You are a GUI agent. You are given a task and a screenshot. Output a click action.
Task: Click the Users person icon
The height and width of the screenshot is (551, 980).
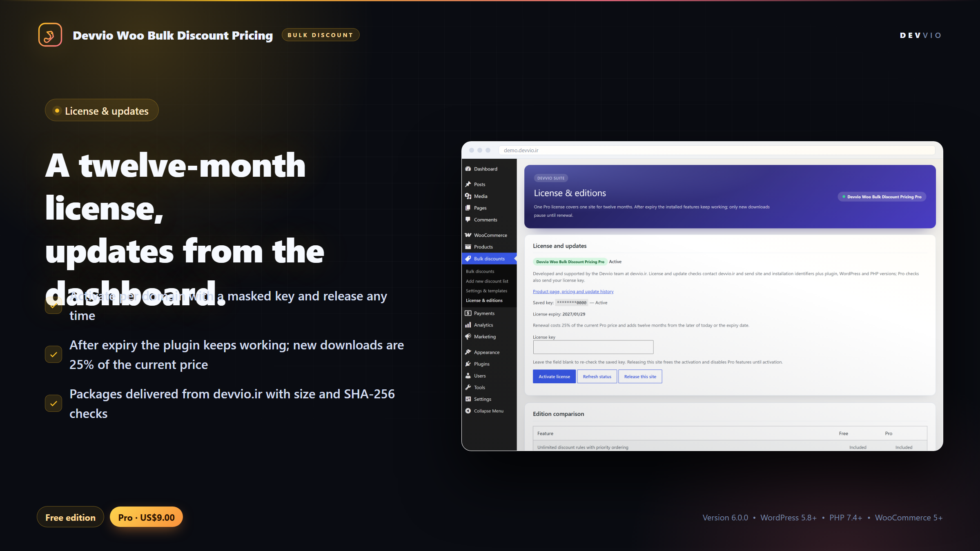[468, 376]
